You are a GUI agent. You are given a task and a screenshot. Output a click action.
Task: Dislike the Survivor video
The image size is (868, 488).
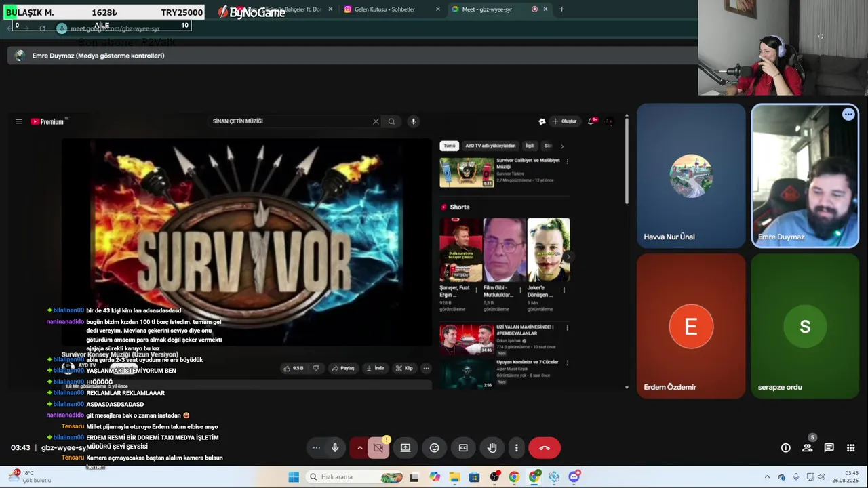(x=315, y=368)
